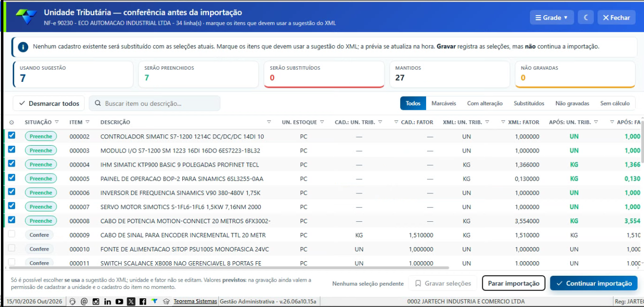This screenshot has height=307, width=644.
Task: Uncheck item 000003 MODULO I/O checkbox
Action: [12, 150]
